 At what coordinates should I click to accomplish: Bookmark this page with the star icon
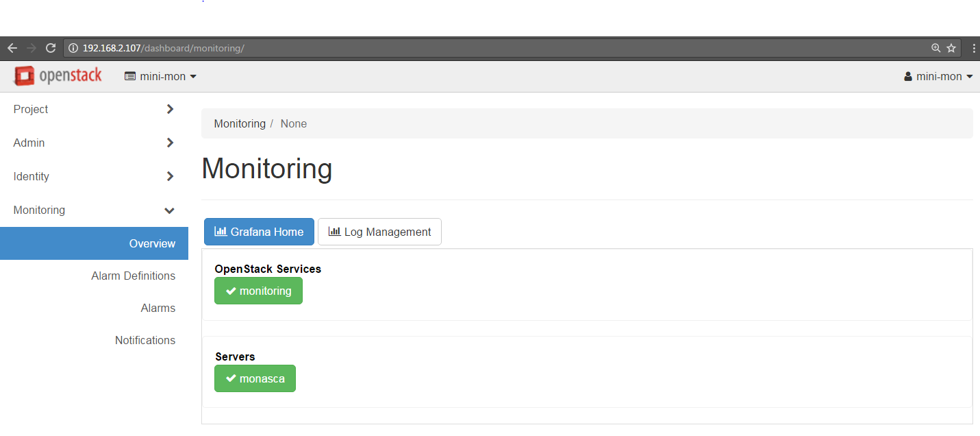coord(951,48)
